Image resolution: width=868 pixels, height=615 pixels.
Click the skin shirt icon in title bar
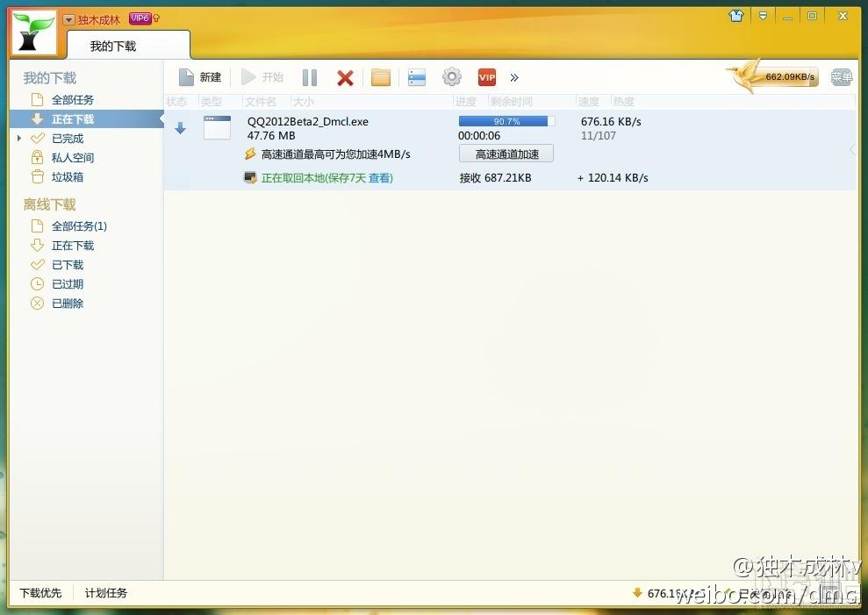point(736,16)
